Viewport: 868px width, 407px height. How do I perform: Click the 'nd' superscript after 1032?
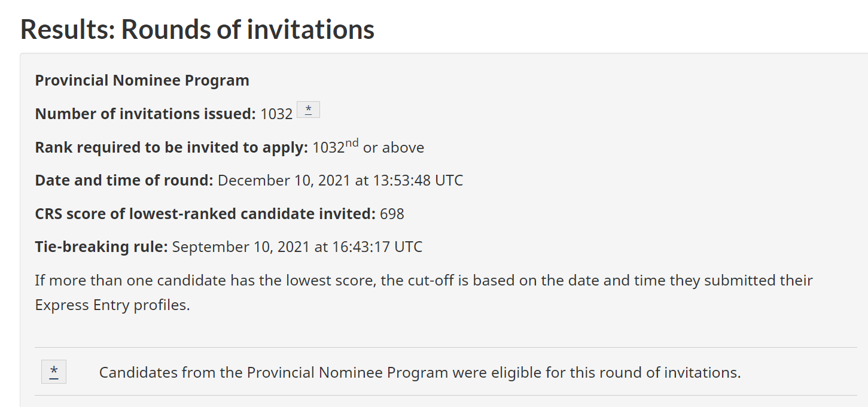[352, 142]
